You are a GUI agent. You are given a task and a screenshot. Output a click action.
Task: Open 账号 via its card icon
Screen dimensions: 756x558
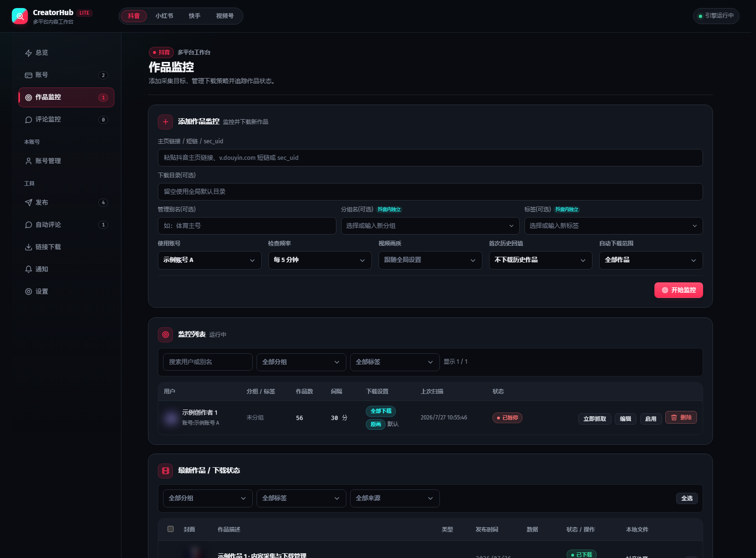point(28,75)
